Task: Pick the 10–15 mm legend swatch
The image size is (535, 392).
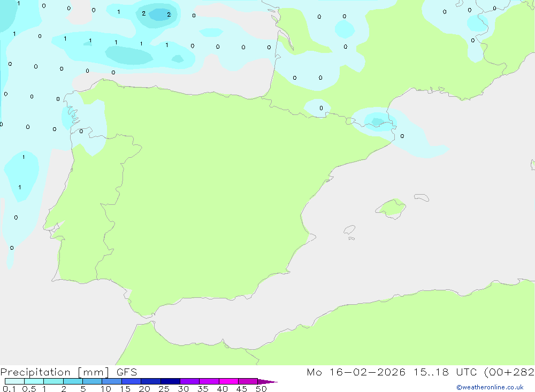Action: click(112, 381)
